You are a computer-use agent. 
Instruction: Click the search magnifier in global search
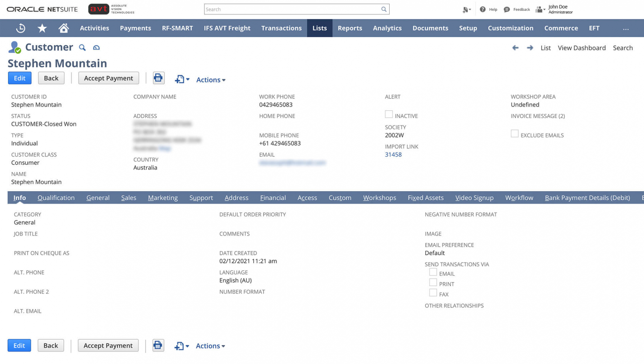pos(384,9)
